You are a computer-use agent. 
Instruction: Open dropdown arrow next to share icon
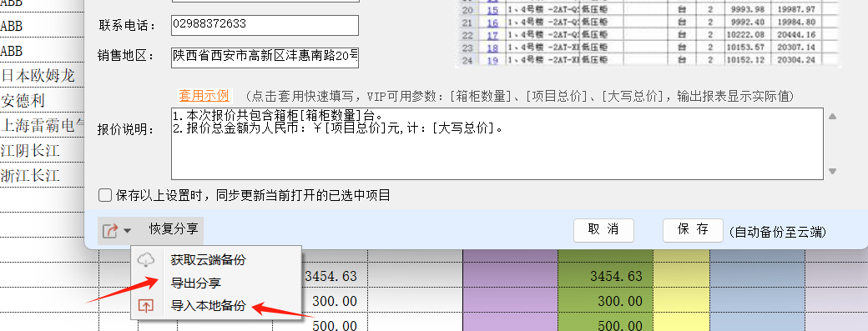click(128, 231)
